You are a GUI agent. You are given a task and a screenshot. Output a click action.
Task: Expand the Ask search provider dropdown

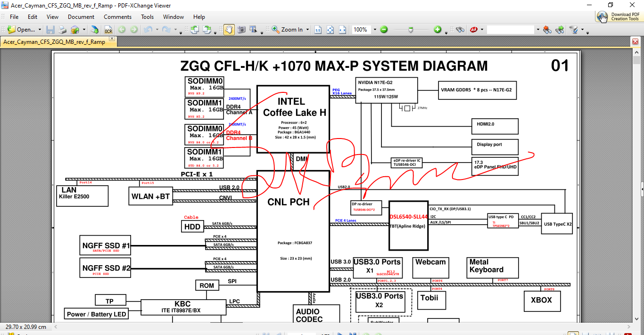click(482, 30)
